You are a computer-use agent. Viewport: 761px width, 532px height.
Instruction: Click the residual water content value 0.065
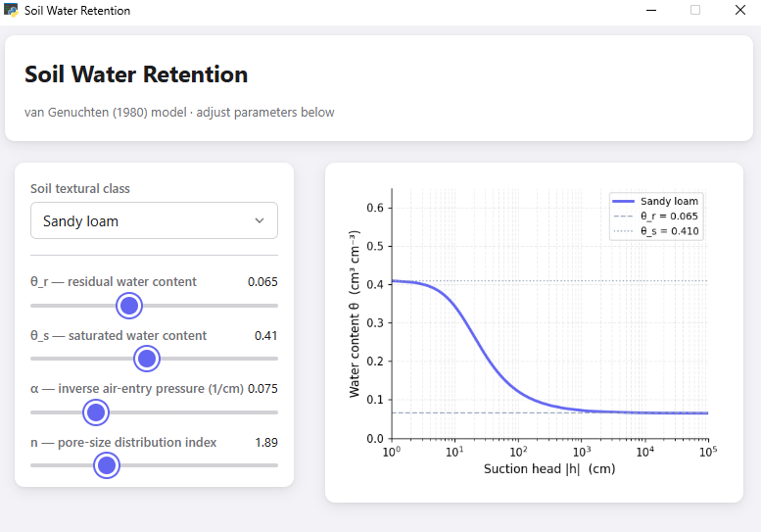(x=262, y=282)
